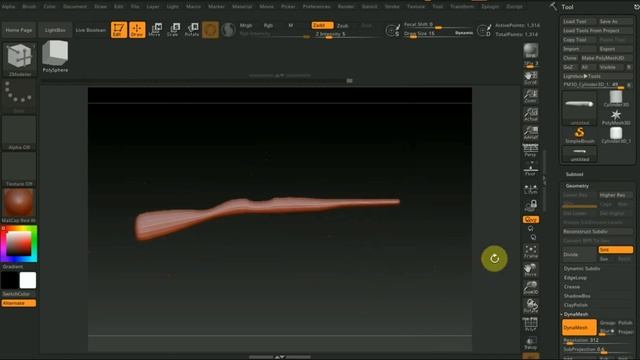Open the Document menu
Screen dimensions: 640x360
[x=75, y=7]
